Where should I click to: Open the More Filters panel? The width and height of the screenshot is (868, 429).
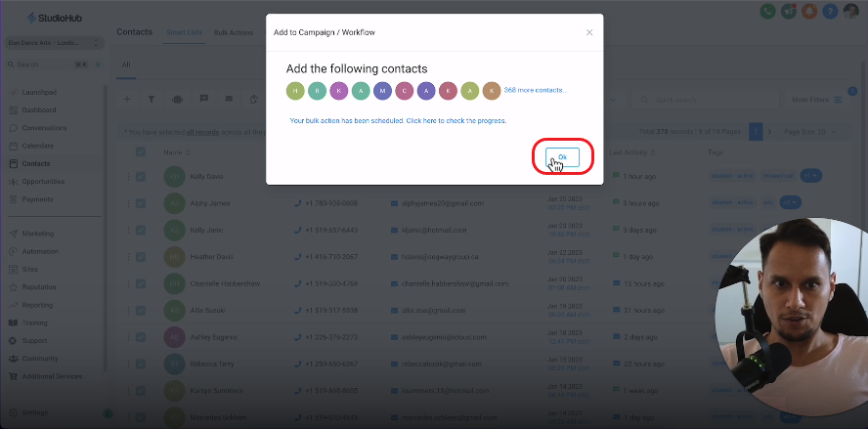[x=817, y=100]
